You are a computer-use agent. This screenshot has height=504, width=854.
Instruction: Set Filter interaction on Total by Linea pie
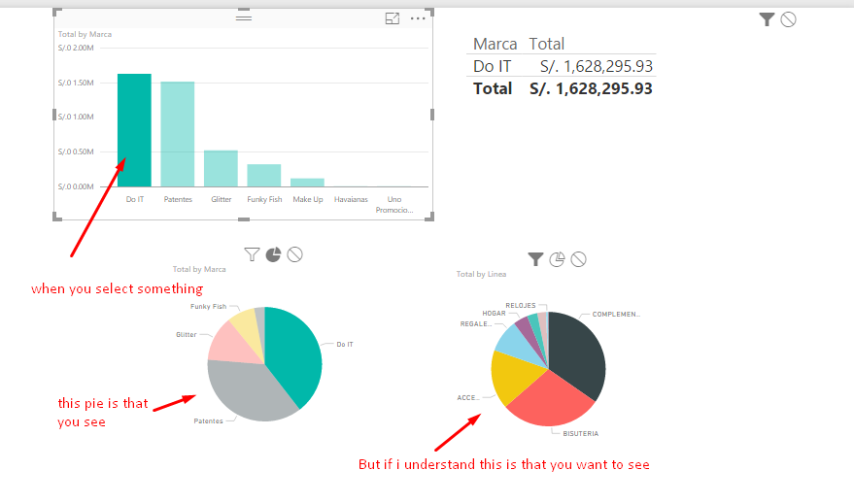tap(535, 259)
